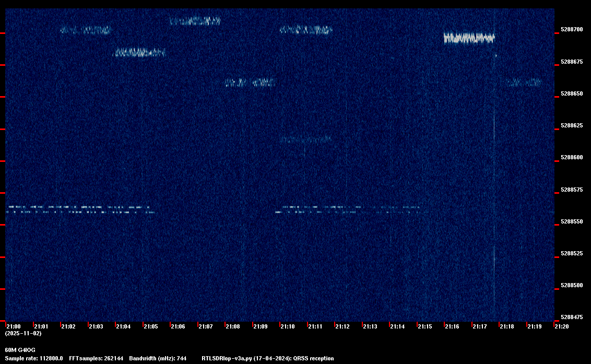Click the 21:20 time axis label

pyautogui.click(x=562, y=326)
